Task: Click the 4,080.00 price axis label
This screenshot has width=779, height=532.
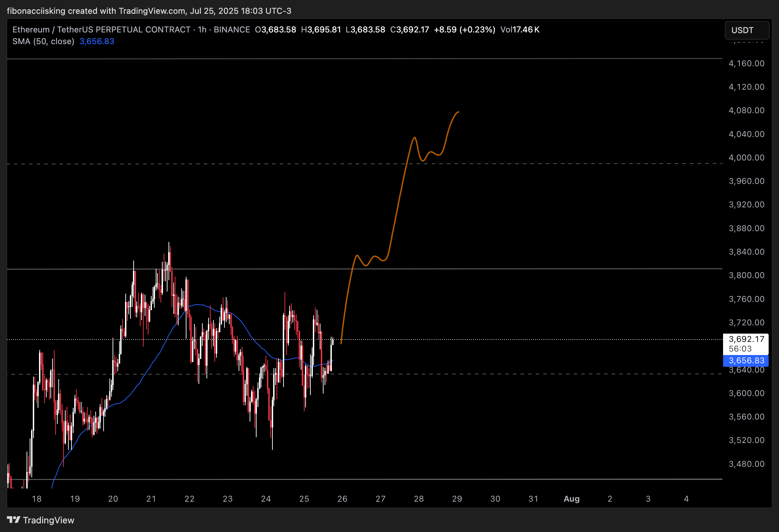Action: (x=747, y=110)
